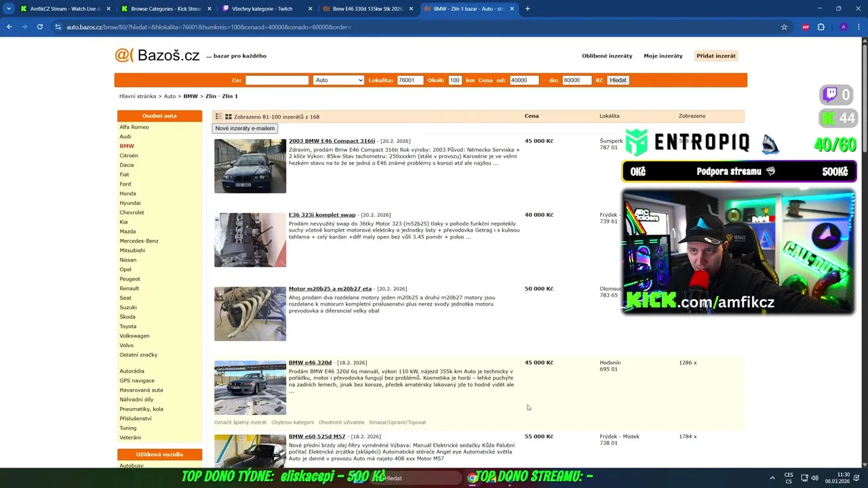Click Označit špatný inzerát link

tap(241, 422)
